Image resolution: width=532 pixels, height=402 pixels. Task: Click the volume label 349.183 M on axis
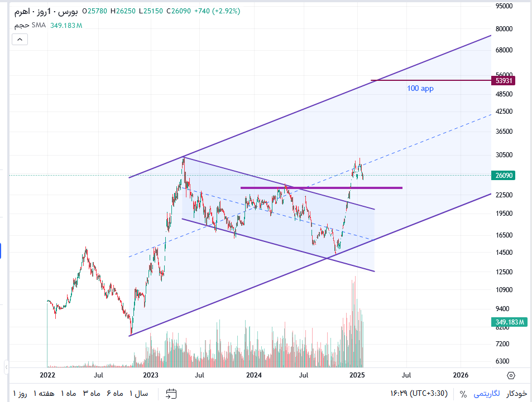pos(509,322)
